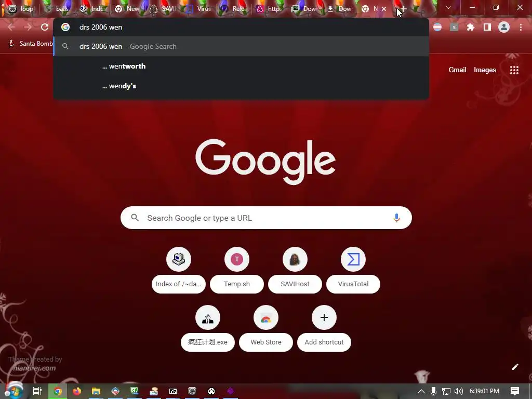The image size is (532, 399).
Task: Open the tab search chevron
Action: pyautogui.click(x=448, y=7)
